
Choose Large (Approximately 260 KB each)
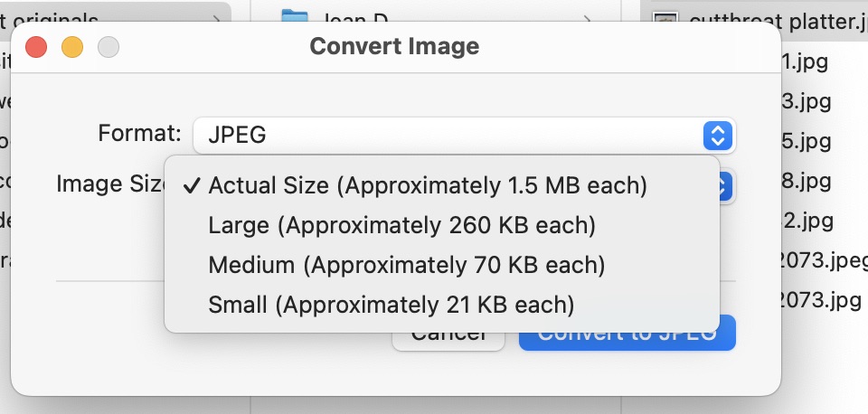click(x=401, y=226)
